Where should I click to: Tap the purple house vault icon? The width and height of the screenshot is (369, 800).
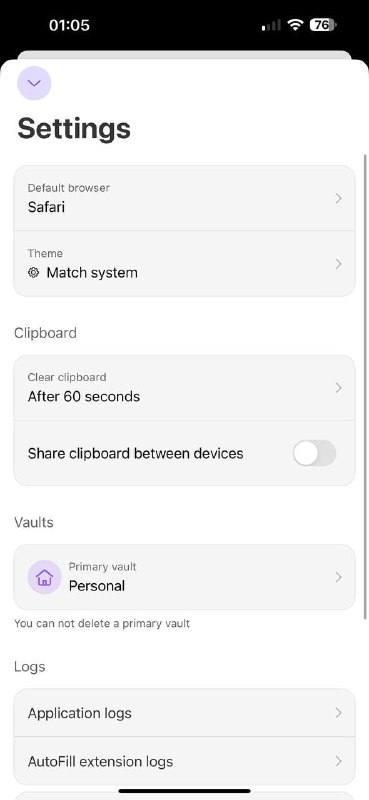click(x=44, y=577)
